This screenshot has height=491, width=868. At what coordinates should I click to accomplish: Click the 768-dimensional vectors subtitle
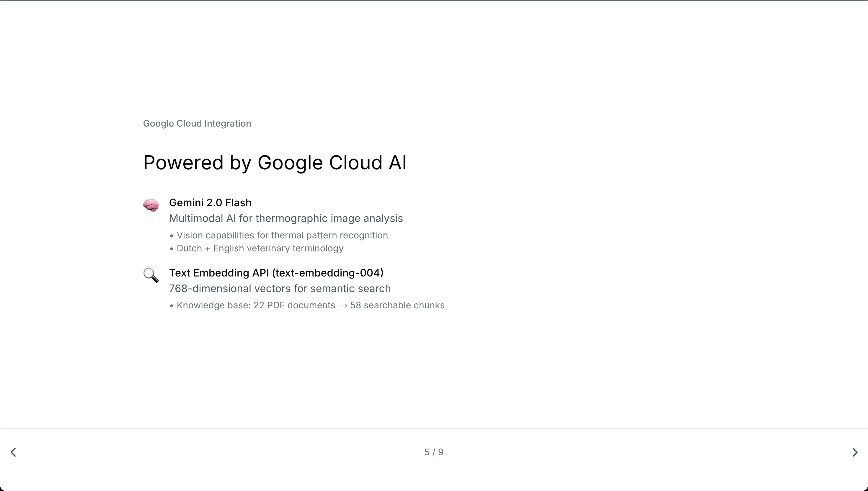tap(280, 289)
